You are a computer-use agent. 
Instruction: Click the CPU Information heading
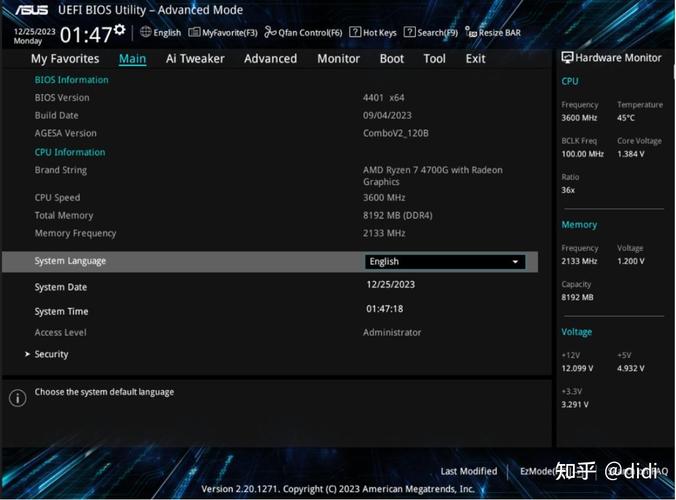coord(70,152)
